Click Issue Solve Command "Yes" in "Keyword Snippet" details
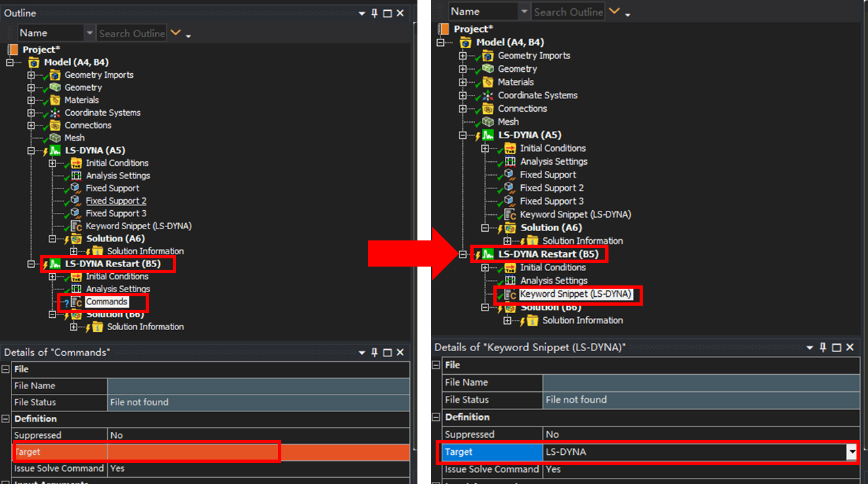The height and width of the screenshot is (484, 868). coord(701,469)
